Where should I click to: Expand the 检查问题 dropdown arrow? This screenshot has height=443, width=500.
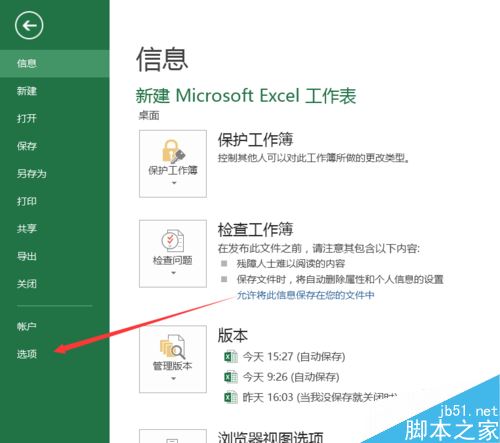(174, 273)
